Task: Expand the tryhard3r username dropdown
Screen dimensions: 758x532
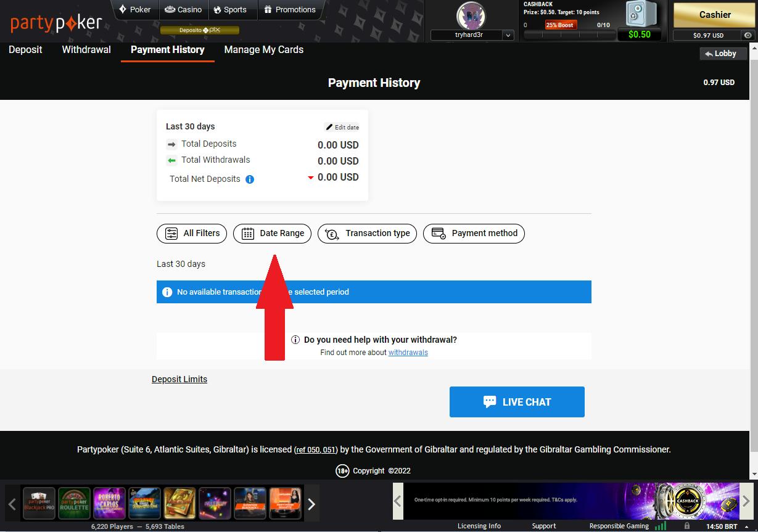Action: tap(508, 35)
